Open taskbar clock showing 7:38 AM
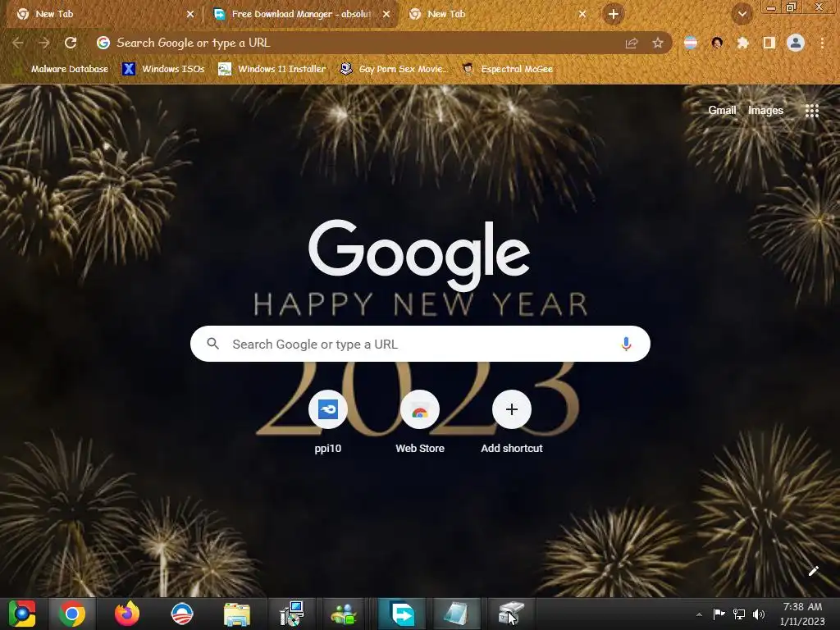The image size is (840, 630). click(802, 614)
